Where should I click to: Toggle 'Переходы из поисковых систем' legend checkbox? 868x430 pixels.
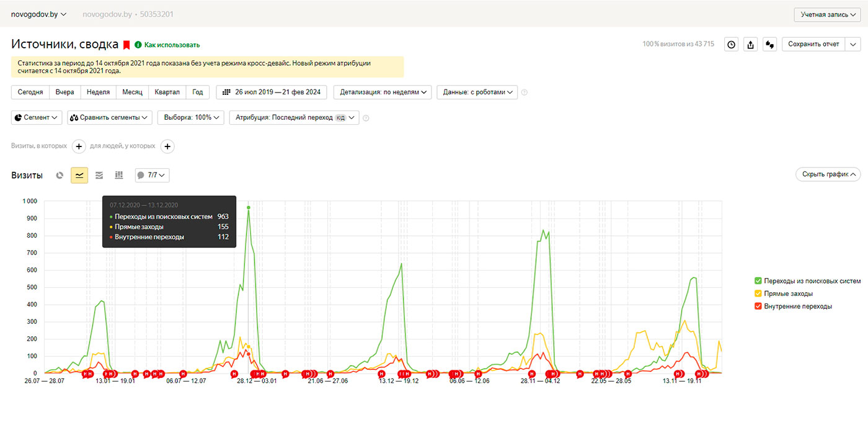click(758, 281)
